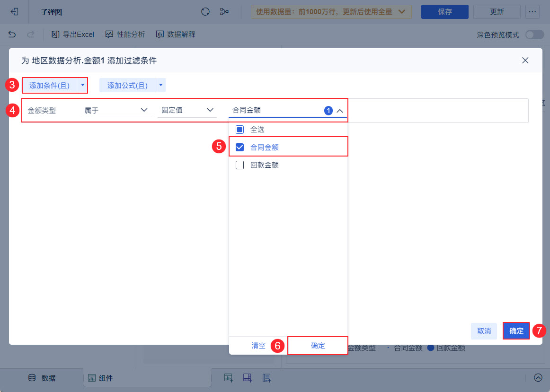
Task: Click 添加条件(且) add condition button
Action: click(x=50, y=85)
